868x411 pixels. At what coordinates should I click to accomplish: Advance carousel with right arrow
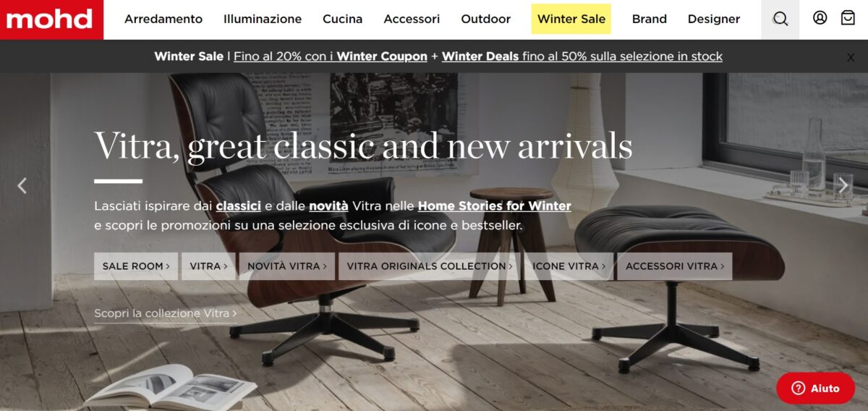point(843,186)
